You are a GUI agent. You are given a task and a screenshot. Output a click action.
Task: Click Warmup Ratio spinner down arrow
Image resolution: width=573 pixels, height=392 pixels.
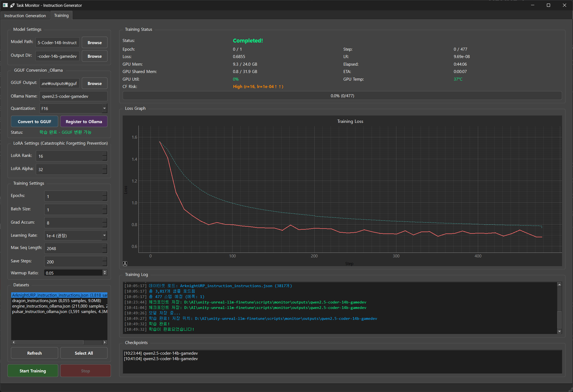(x=105, y=274)
